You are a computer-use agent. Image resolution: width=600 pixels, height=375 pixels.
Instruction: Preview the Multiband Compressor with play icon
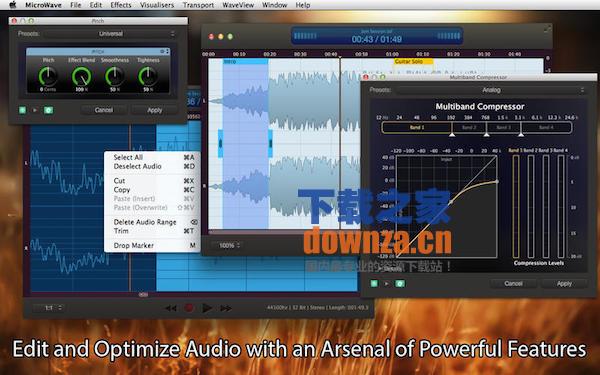[x=386, y=284]
